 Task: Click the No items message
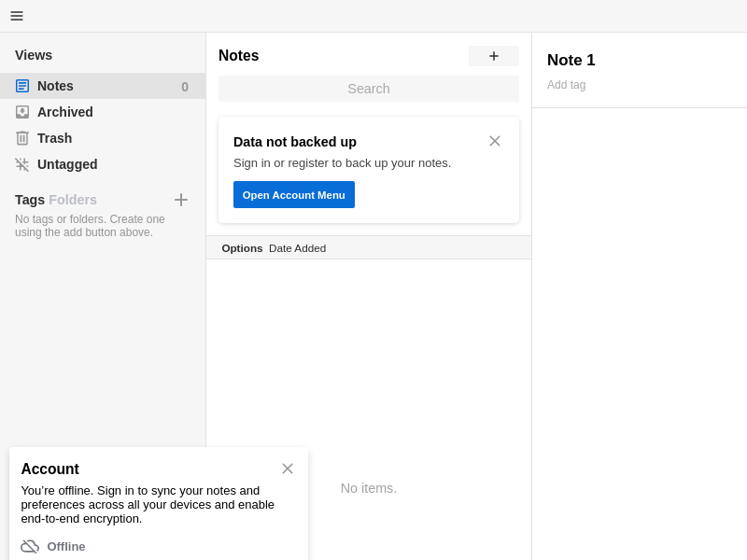point(369,488)
